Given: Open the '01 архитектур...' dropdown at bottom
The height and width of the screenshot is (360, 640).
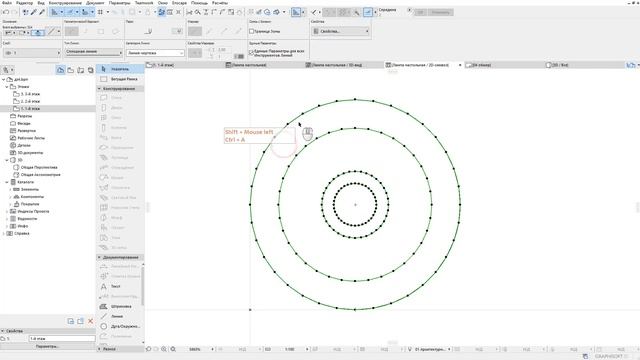Looking at the screenshot, I should [432, 349].
